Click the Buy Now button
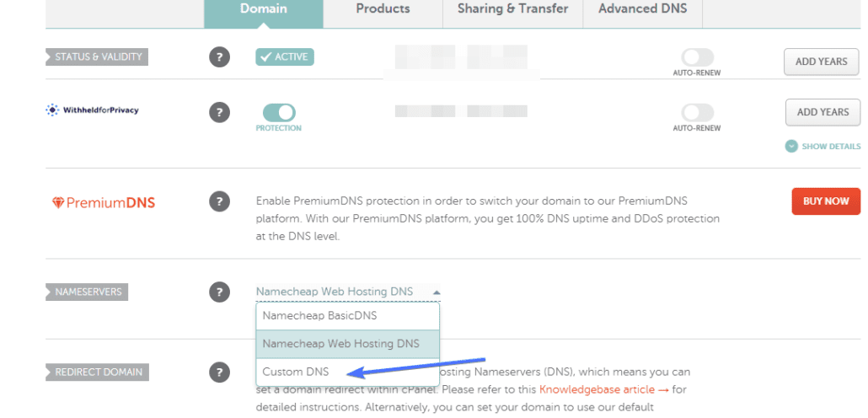Viewport: 868px width, 418px height. (825, 201)
